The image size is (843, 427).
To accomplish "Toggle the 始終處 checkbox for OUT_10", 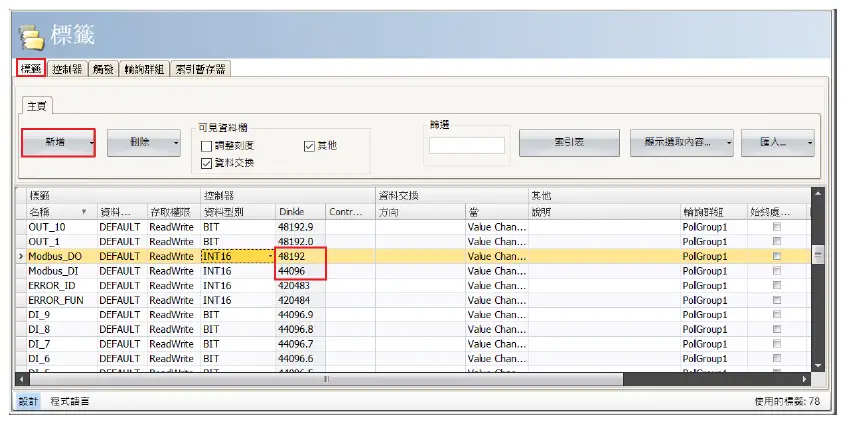I will [x=777, y=227].
